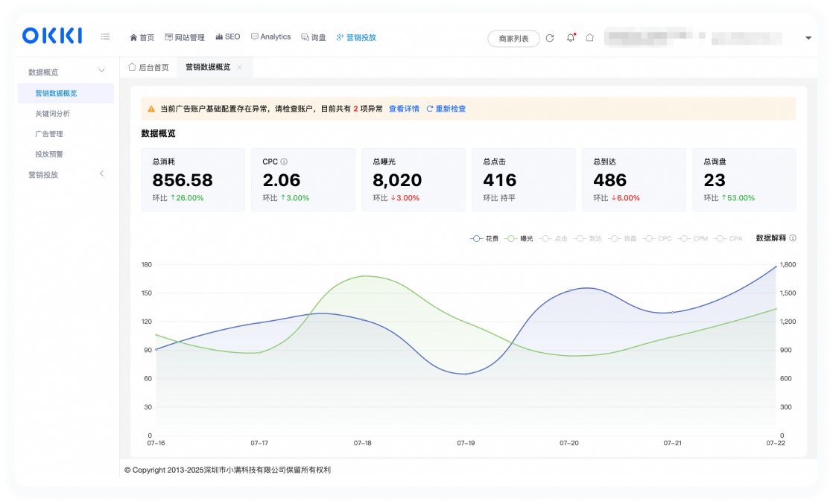The height and width of the screenshot is (504, 833).
Task: Toggle the sidebar hamburger menu icon
Action: point(105,36)
